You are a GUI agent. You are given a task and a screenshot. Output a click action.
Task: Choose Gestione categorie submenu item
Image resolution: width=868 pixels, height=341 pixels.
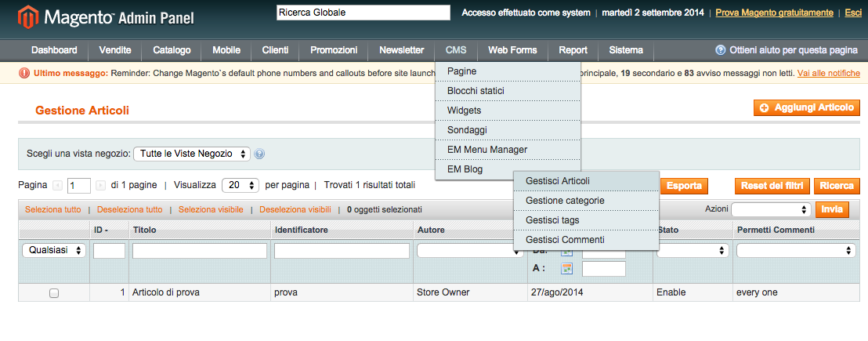[x=586, y=201]
